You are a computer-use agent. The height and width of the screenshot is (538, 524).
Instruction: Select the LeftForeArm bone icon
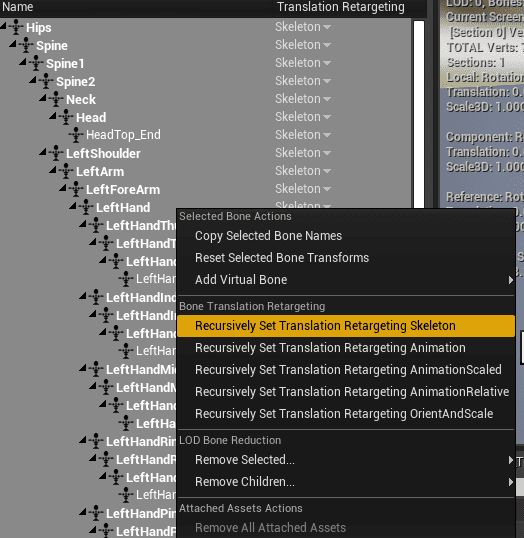point(76,189)
